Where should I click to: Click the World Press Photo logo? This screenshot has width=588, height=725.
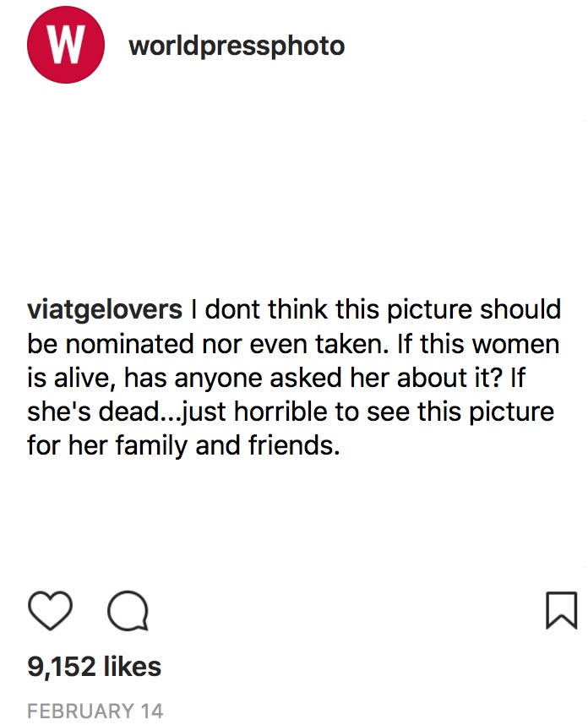pyautogui.click(x=66, y=46)
